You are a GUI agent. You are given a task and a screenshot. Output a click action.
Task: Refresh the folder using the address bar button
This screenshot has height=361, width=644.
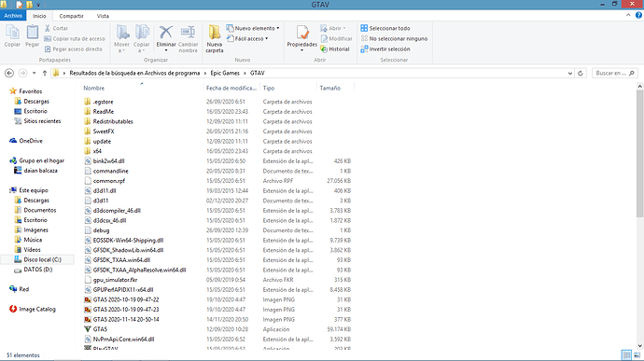[x=581, y=73]
